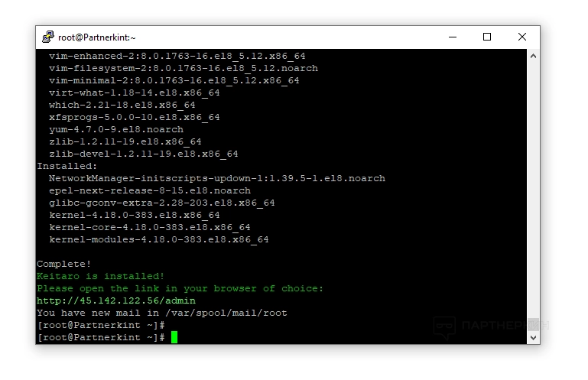Click the yum-4.7.0-9.el8.noarch line
The image size is (588, 380).
[116, 129]
